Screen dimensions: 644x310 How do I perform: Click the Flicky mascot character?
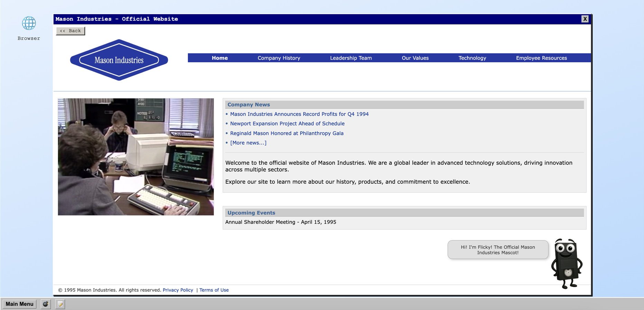567,263
